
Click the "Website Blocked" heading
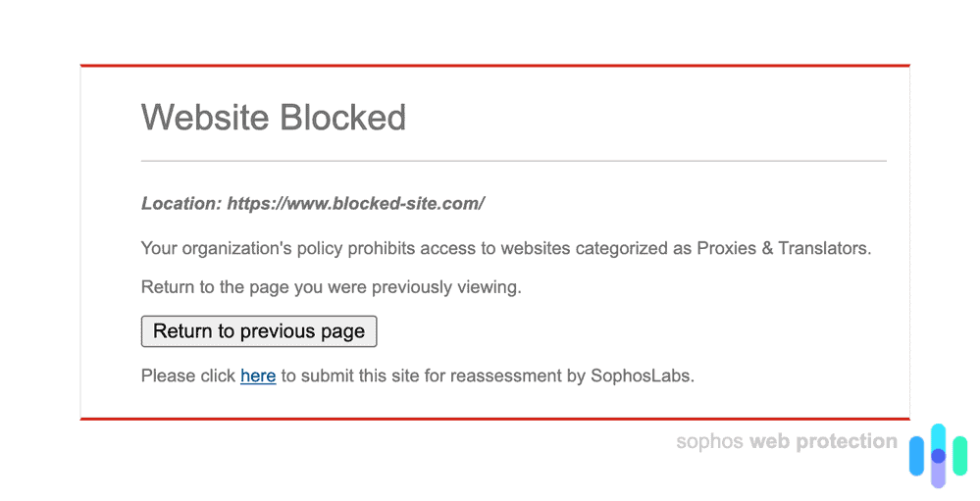point(274,118)
